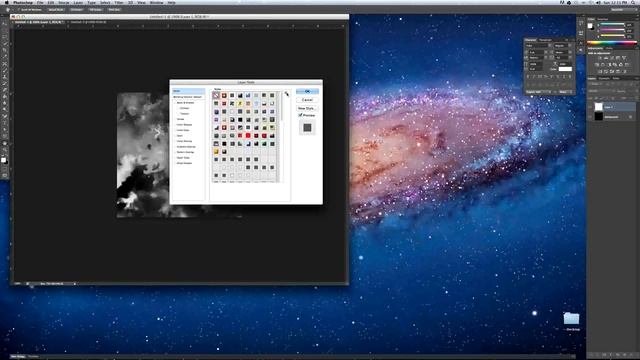Enable the Color Overlay checkbox

coord(175,141)
